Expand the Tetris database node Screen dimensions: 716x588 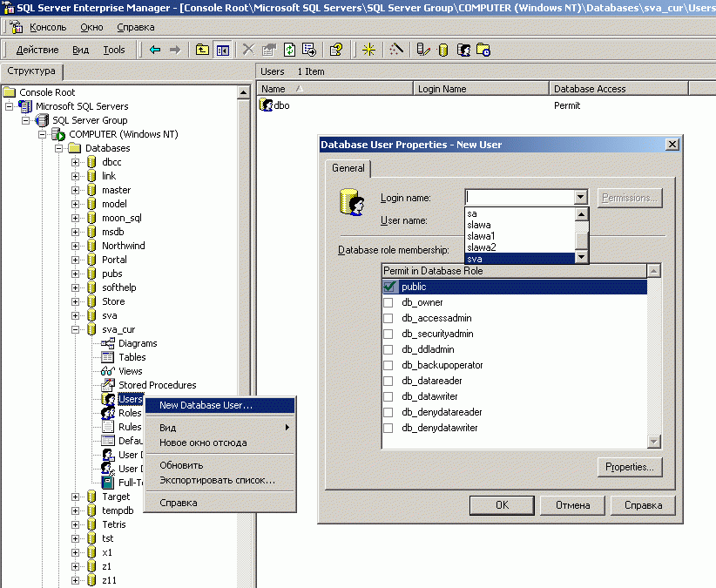75,524
